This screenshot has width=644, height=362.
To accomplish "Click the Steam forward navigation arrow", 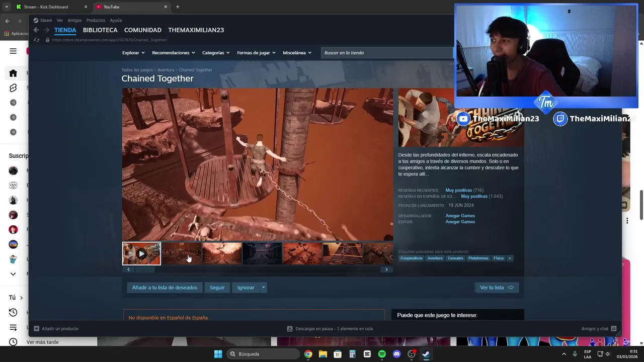I will (x=46, y=30).
